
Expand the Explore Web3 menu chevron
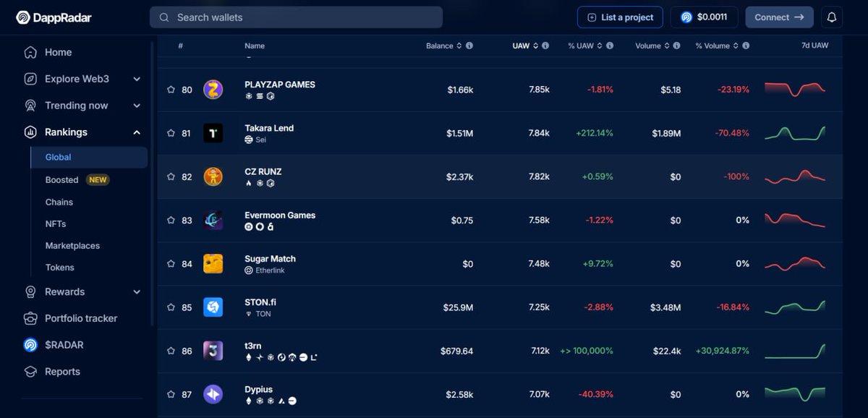pyautogui.click(x=137, y=79)
